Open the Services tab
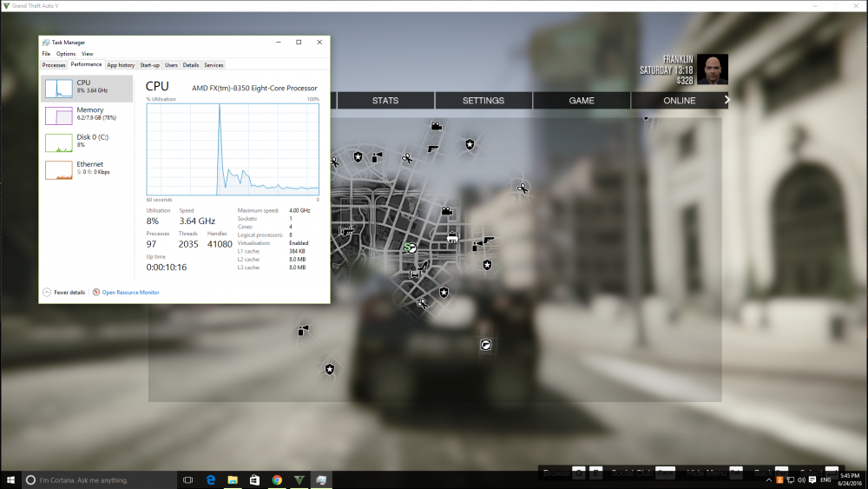The image size is (868, 489). pos(214,65)
